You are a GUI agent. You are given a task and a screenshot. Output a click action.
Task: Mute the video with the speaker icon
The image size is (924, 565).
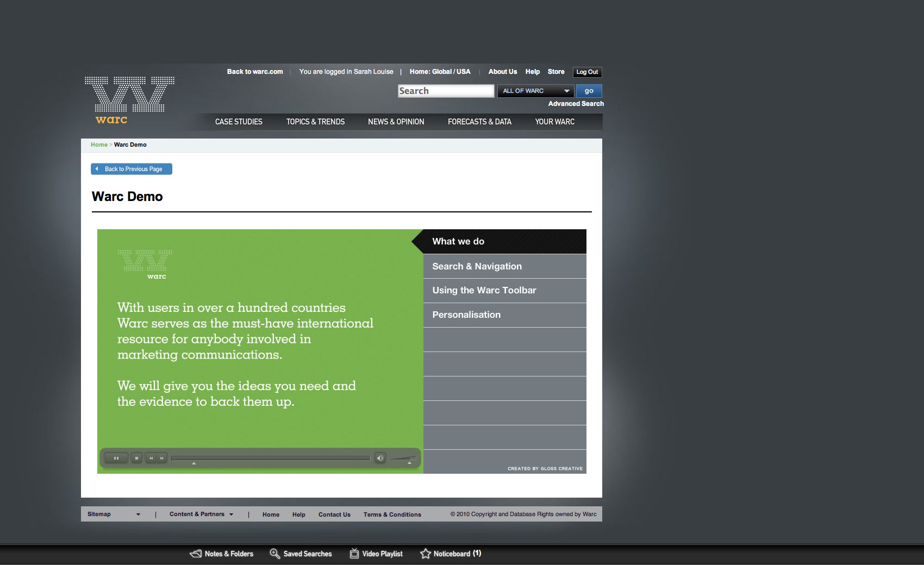coord(380,458)
